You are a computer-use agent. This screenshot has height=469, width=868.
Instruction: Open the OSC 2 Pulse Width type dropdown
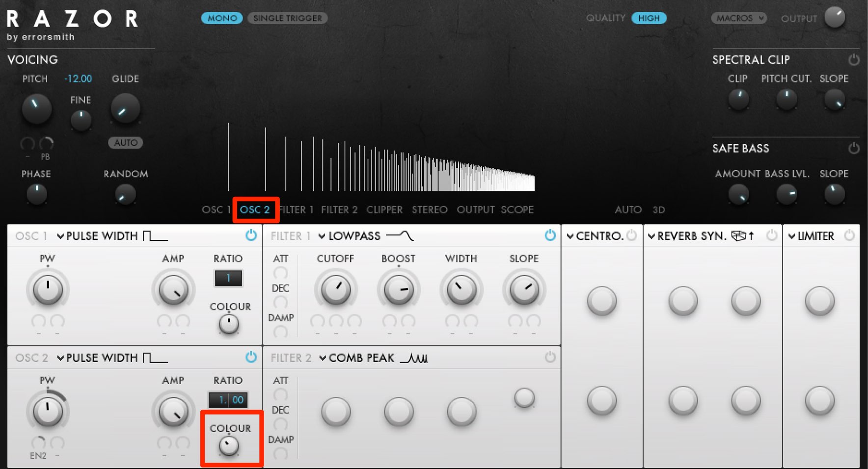pos(112,358)
